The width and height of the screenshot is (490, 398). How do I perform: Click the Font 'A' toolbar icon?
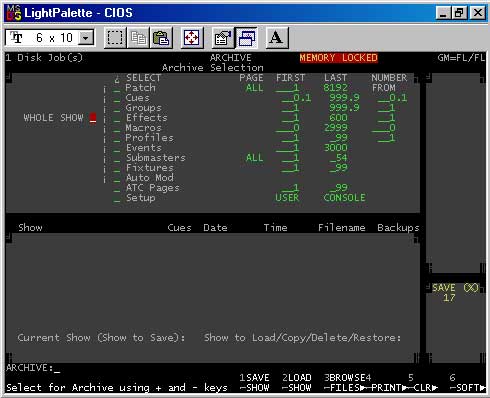277,38
